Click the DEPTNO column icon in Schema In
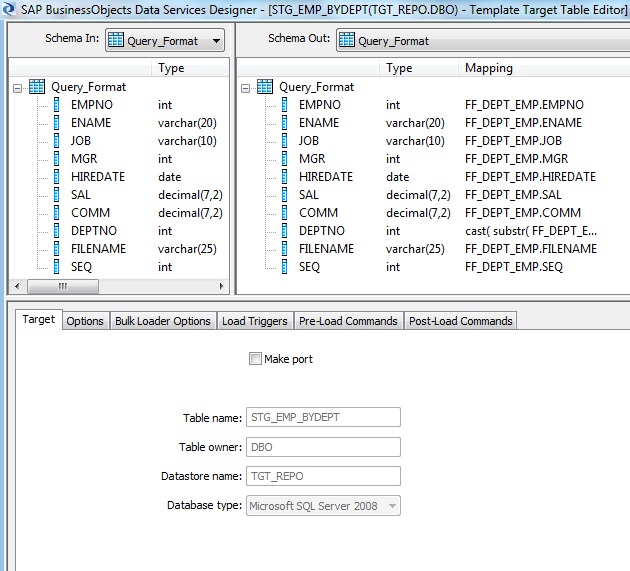Viewport: 630px width, 571px height. (x=57, y=231)
